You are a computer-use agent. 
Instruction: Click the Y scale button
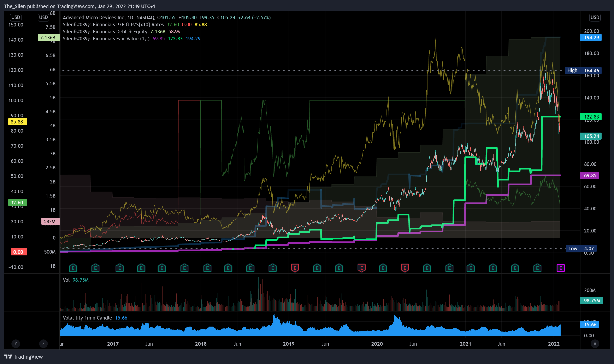16,343
